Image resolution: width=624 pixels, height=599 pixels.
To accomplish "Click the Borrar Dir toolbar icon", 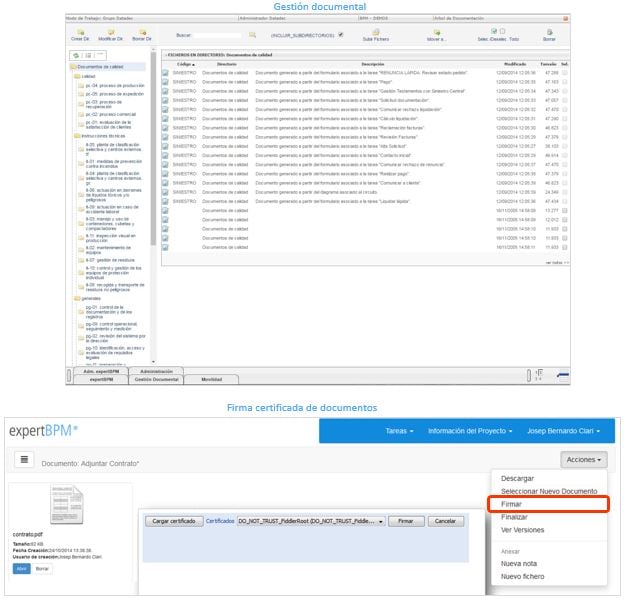I will [142, 32].
